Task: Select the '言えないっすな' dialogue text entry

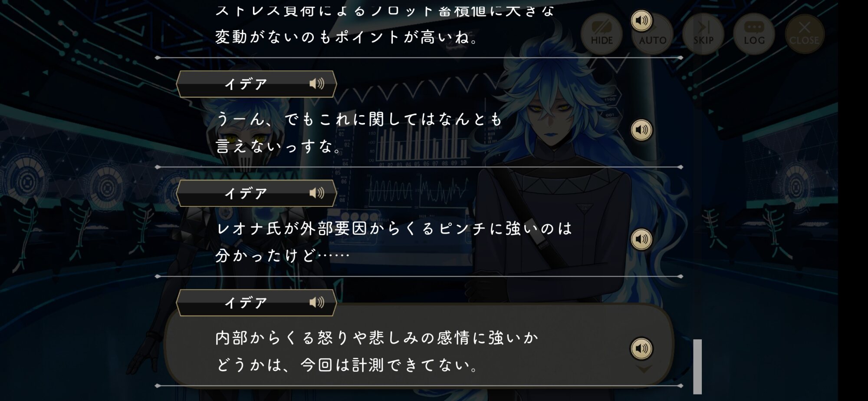Action: pos(279,146)
